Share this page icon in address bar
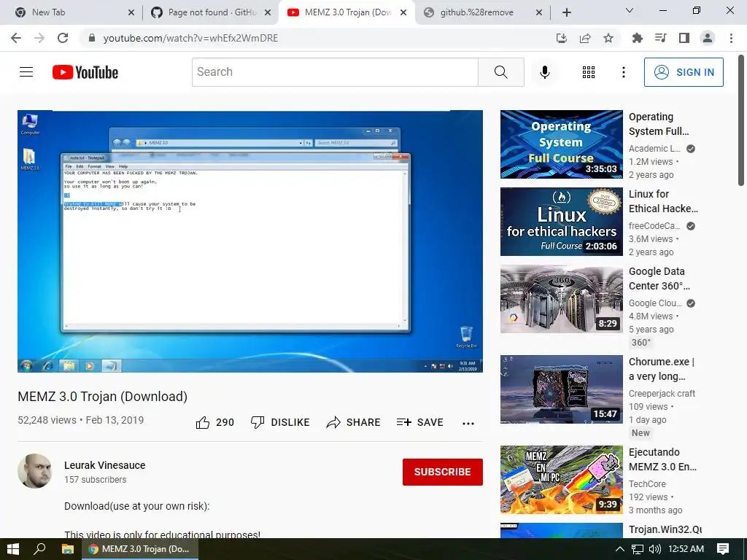The image size is (747, 560). coord(585,38)
